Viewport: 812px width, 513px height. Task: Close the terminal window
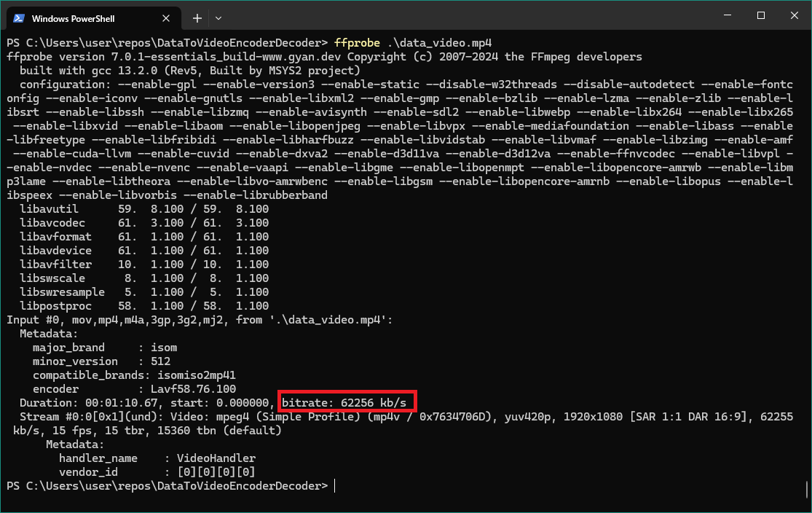click(x=795, y=15)
